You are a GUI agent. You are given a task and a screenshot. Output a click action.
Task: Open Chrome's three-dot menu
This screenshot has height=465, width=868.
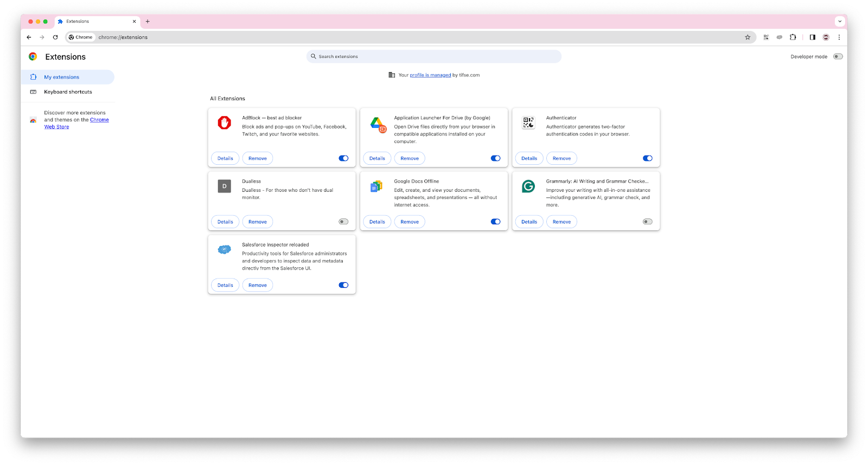tap(839, 37)
